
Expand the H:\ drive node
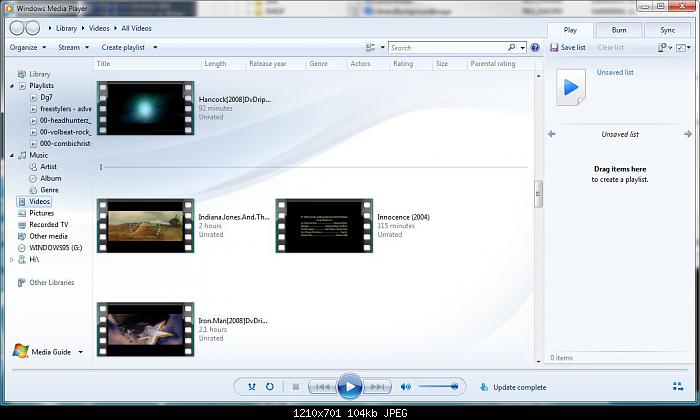[12, 259]
